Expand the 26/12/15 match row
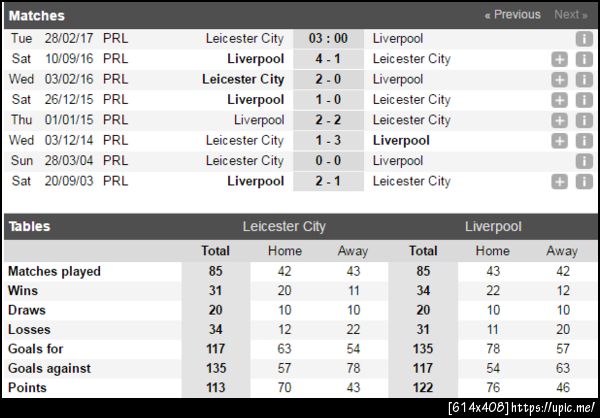The height and width of the screenshot is (418, 600). 560,100
